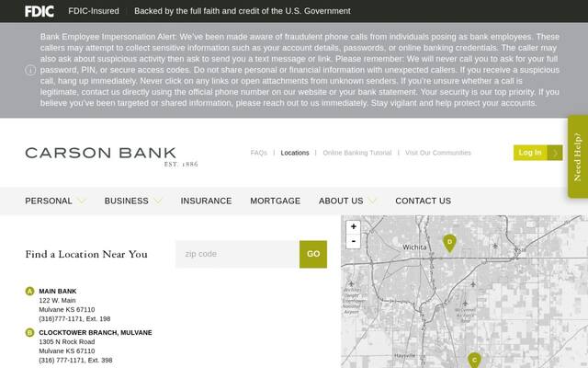
Task: Open the Personal navigation menu
Action: point(49,201)
